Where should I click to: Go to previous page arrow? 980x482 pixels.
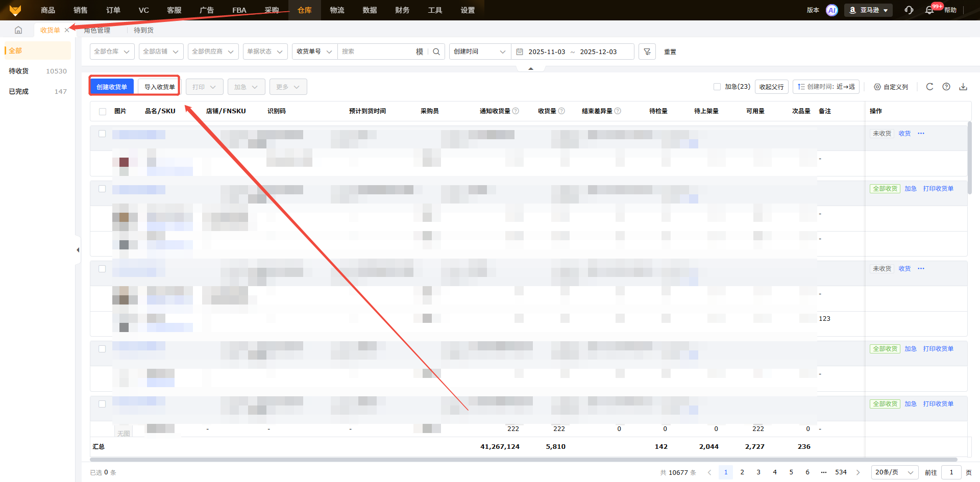pyautogui.click(x=709, y=472)
